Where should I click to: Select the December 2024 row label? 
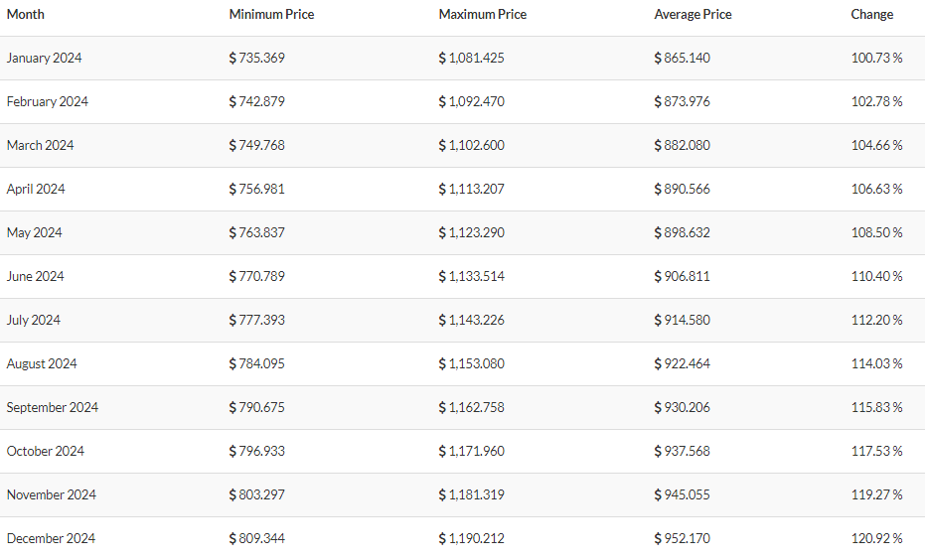pyautogui.click(x=51, y=537)
